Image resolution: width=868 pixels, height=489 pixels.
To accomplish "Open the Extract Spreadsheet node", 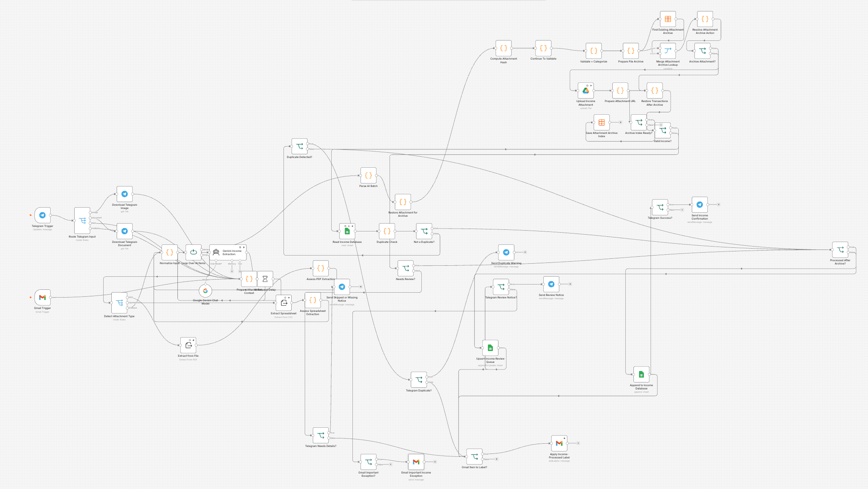I will (x=283, y=303).
